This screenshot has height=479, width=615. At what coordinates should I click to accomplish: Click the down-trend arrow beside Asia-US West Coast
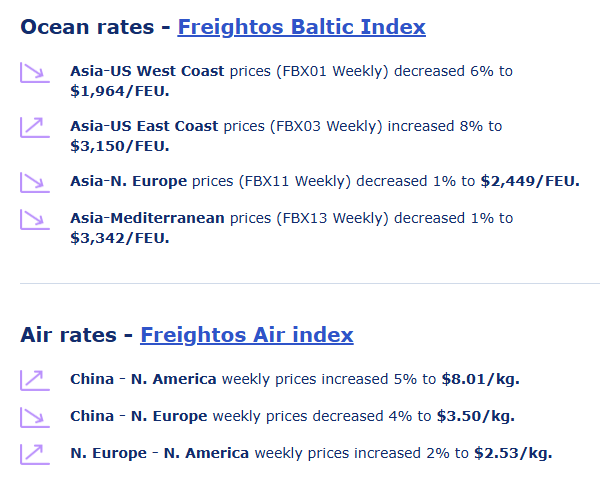[x=34, y=73]
